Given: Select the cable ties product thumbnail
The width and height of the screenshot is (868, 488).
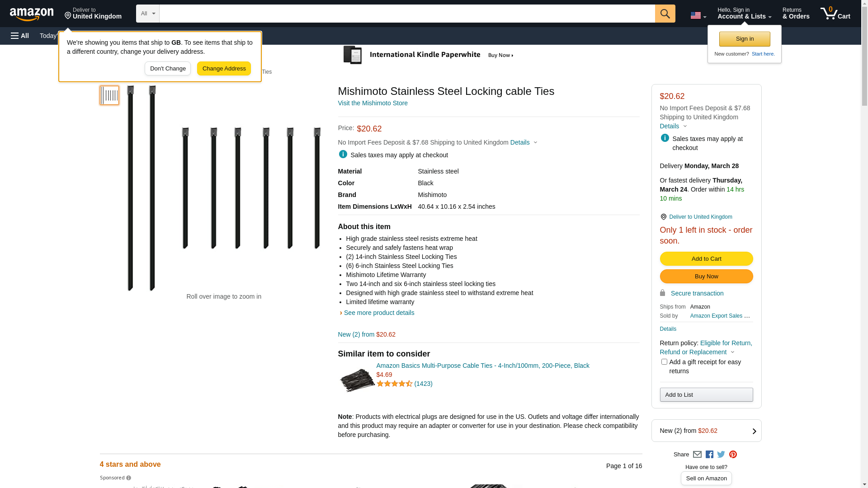Looking at the screenshot, I should pos(109,95).
